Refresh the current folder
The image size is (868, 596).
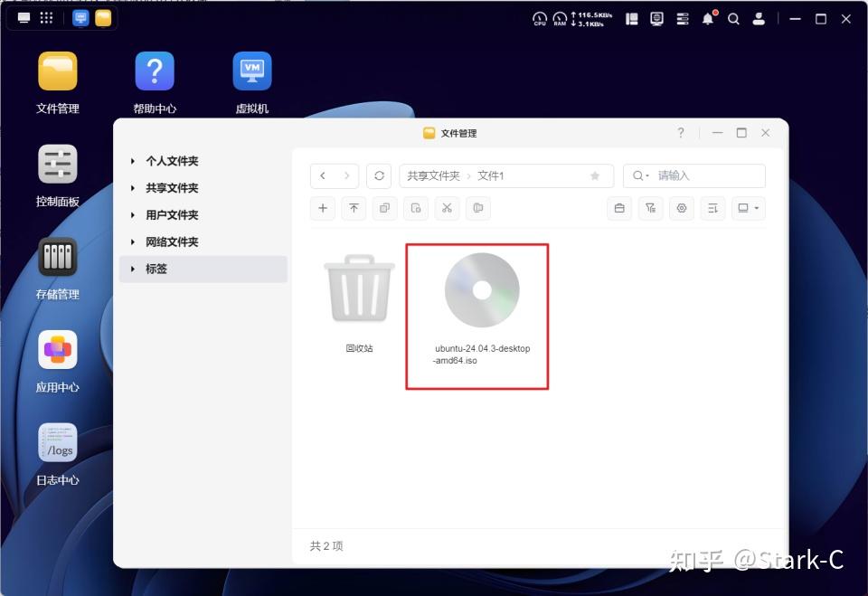point(379,176)
